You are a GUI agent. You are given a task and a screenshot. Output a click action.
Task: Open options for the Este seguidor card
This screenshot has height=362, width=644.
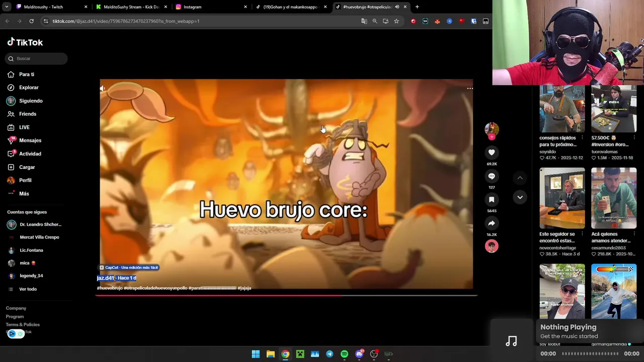(x=582, y=234)
